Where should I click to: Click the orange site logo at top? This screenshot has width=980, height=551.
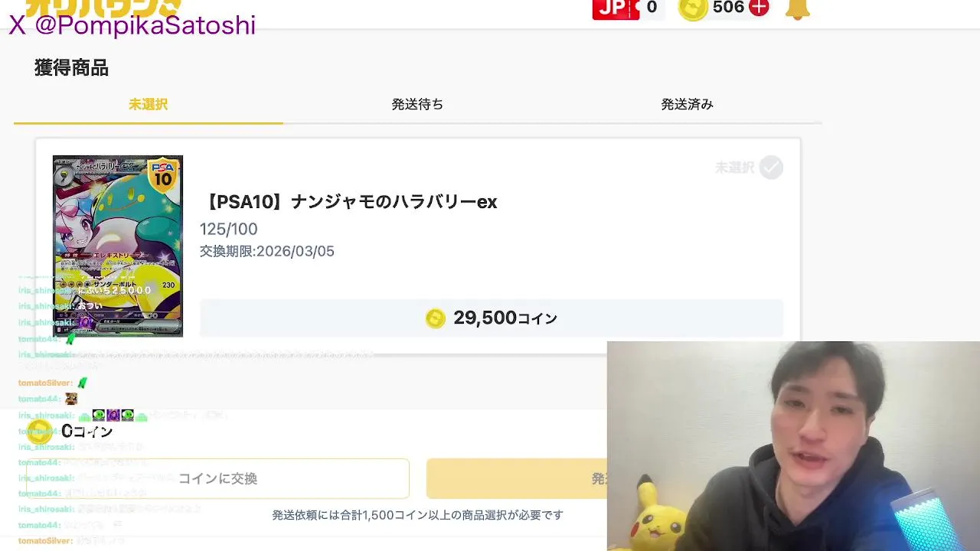(103, 6)
